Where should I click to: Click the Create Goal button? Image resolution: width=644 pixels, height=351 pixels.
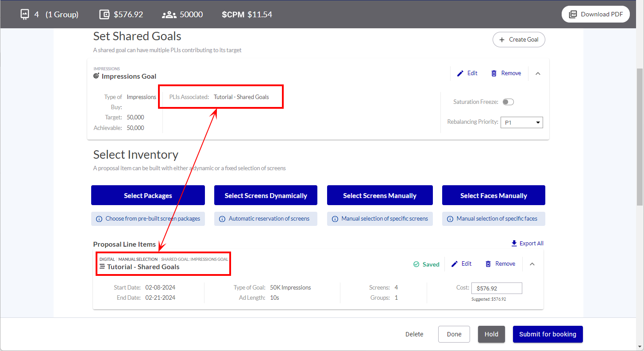[x=519, y=40]
